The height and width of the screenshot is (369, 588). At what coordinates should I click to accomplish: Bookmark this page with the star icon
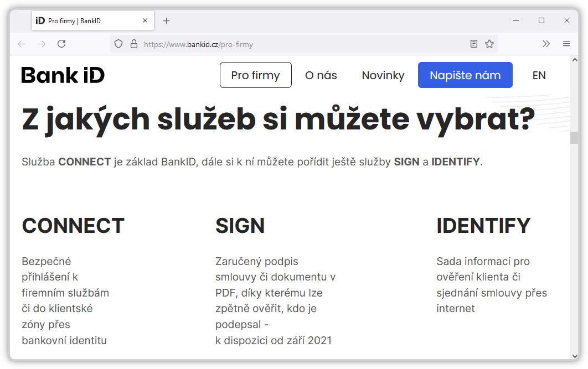[489, 44]
